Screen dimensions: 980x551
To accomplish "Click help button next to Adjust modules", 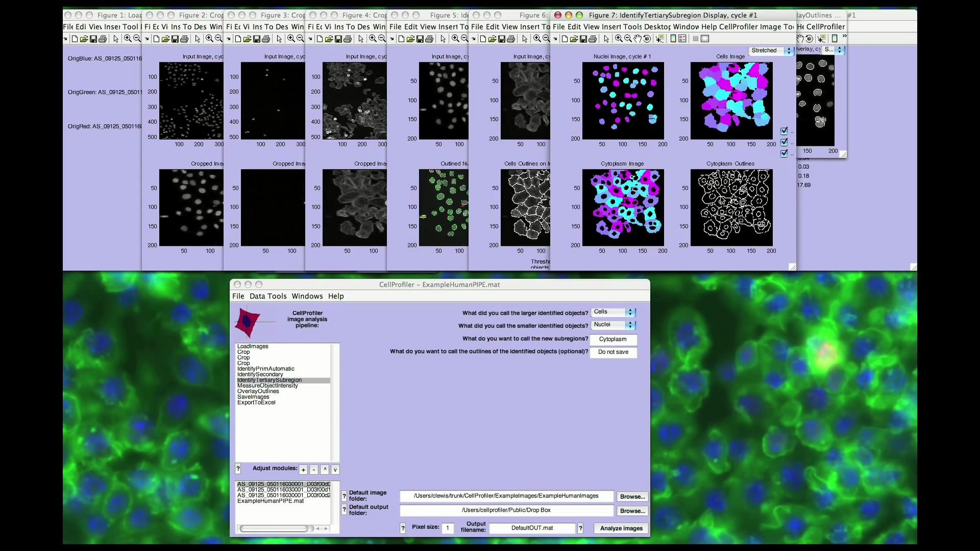I will point(238,468).
